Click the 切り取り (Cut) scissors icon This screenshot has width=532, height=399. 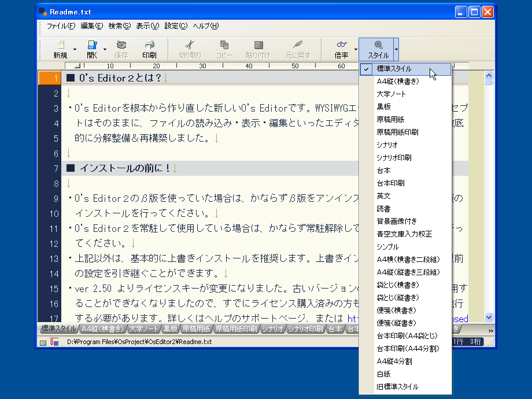tap(190, 45)
